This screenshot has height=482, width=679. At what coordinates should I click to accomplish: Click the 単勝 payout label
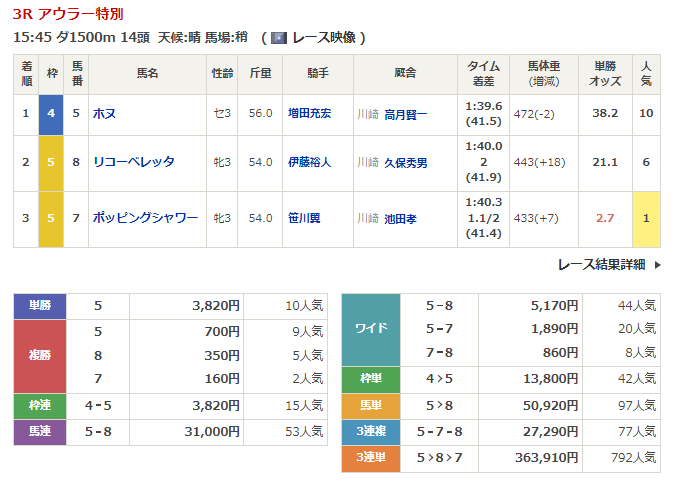coord(39,306)
